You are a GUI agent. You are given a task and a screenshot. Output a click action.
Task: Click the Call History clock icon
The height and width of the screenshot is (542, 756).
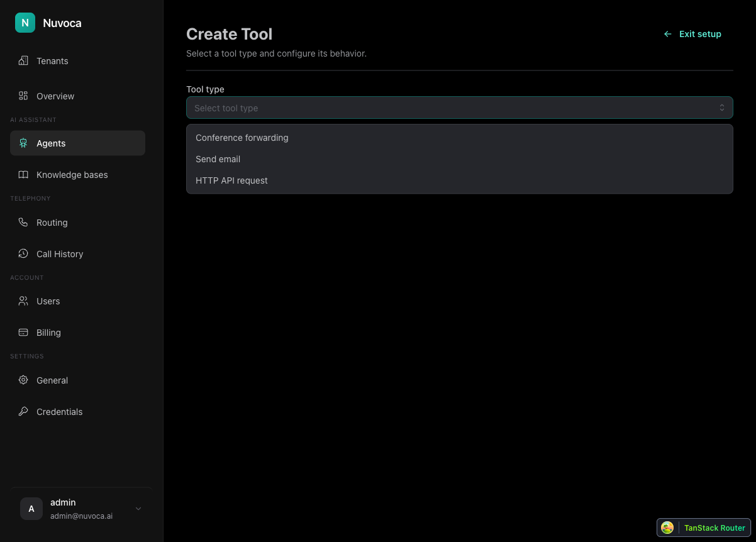tap(23, 254)
